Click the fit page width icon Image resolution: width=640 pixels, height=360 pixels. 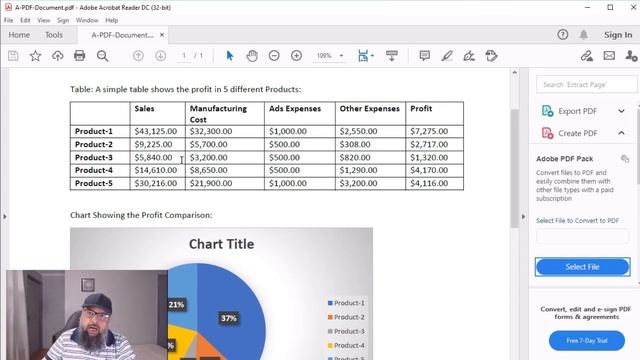tap(363, 56)
